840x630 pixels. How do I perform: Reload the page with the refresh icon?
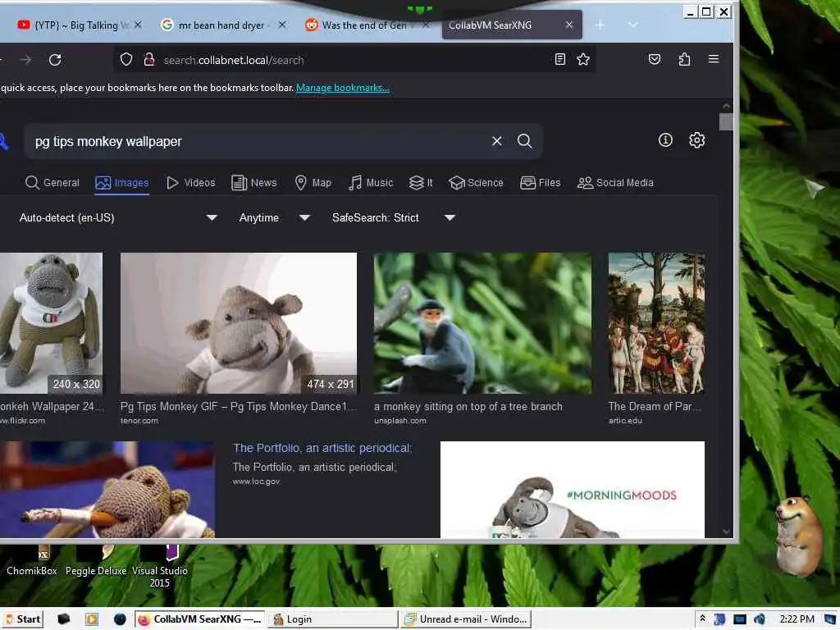[55, 59]
